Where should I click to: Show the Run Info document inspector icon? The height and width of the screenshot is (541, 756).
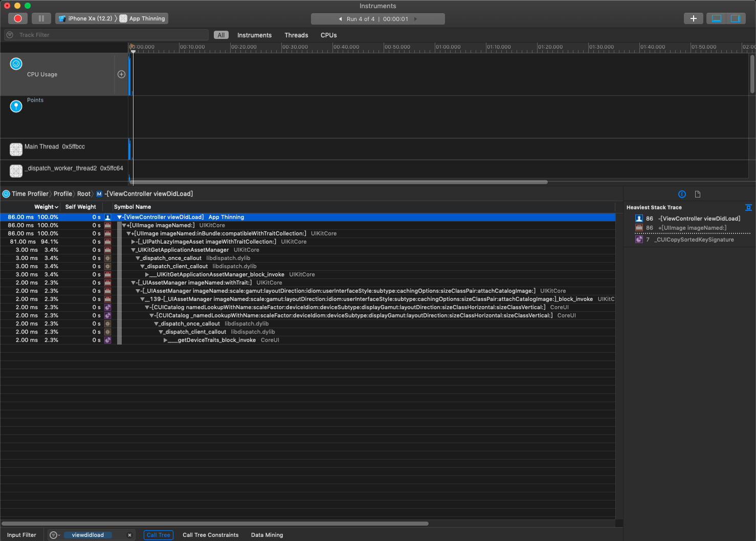tap(698, 194)
